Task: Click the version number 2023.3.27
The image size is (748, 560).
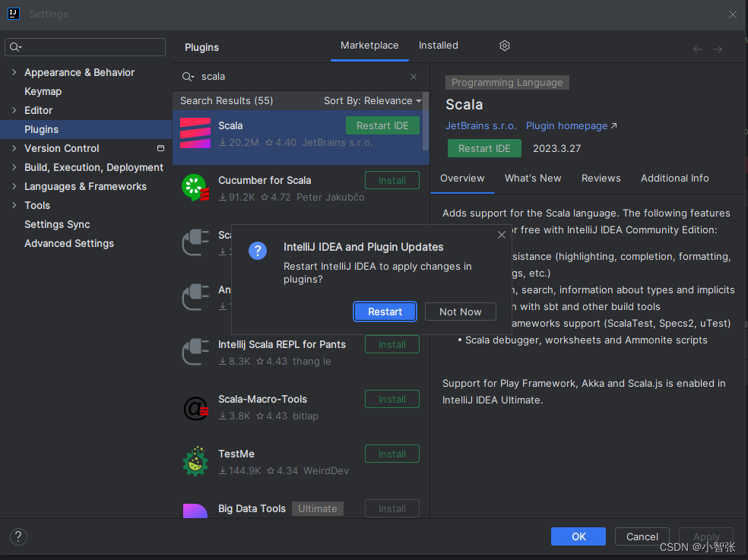Action: (x=556, y=148)
